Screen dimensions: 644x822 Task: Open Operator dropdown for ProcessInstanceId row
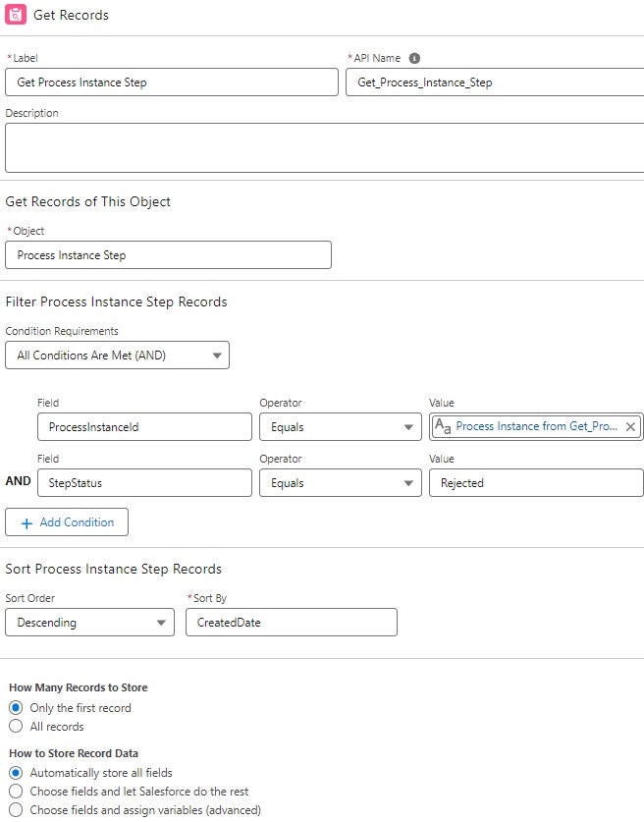pyautogui.click(x=341, y=427)
